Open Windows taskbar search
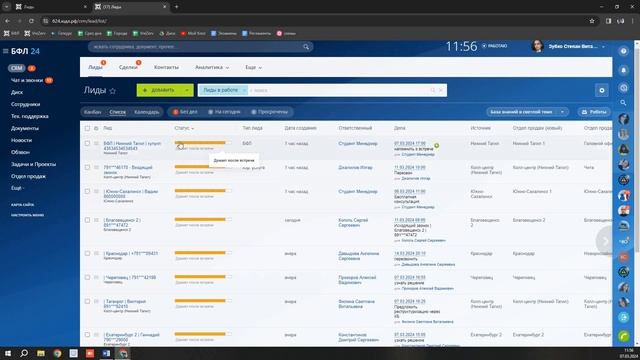 [24, 353]
